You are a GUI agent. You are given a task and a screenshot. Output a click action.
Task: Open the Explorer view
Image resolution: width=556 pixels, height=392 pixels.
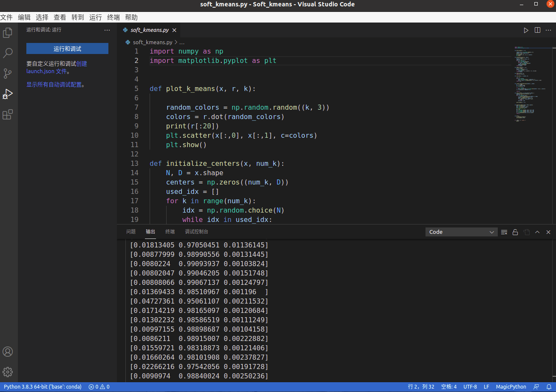click(7, 32)
